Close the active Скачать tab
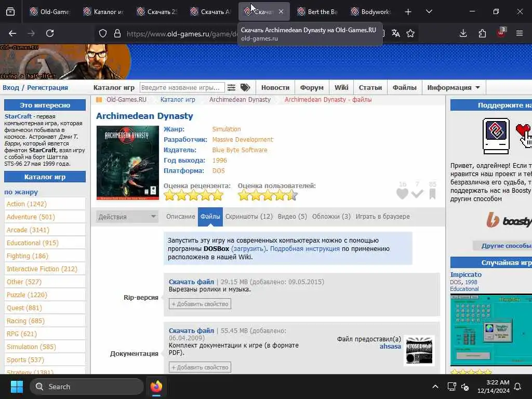Viewport: 532px width, 399px height. pyautogui.click(x=281, y=11)
